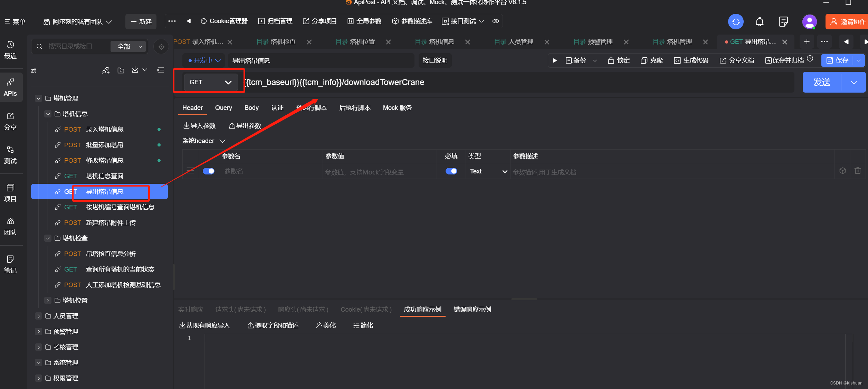This screenshot has height=389, width=868.
Task: Expand the 人员管理 folder
Action: coord(39,316)
